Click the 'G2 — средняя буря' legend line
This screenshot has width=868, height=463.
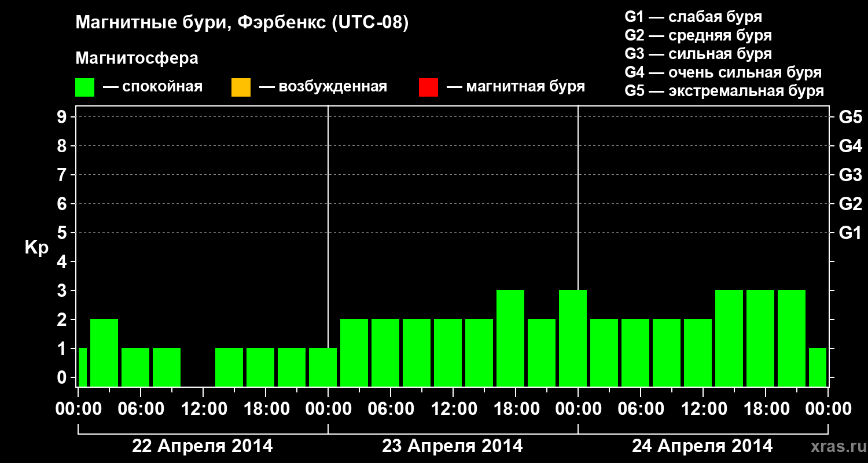(x=698, y=35)
